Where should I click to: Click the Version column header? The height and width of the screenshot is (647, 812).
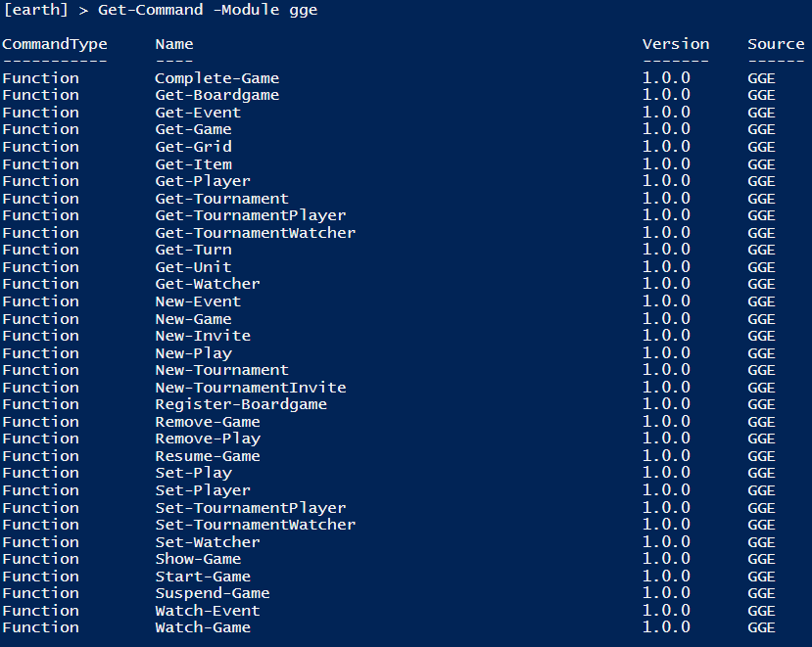[x=676, y=44]
